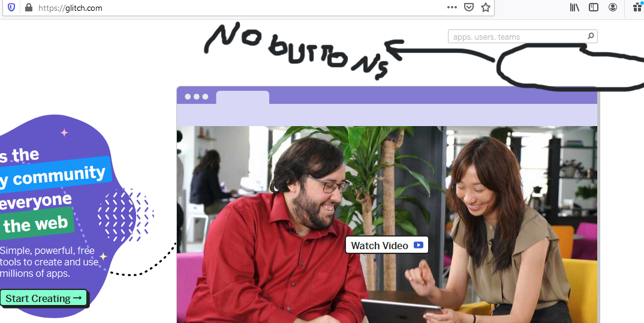Click the video thumbnail of two people

[x=387, y=225]
